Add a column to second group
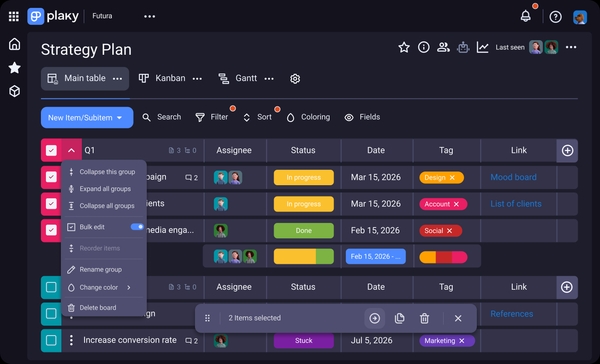 [567, 287]
